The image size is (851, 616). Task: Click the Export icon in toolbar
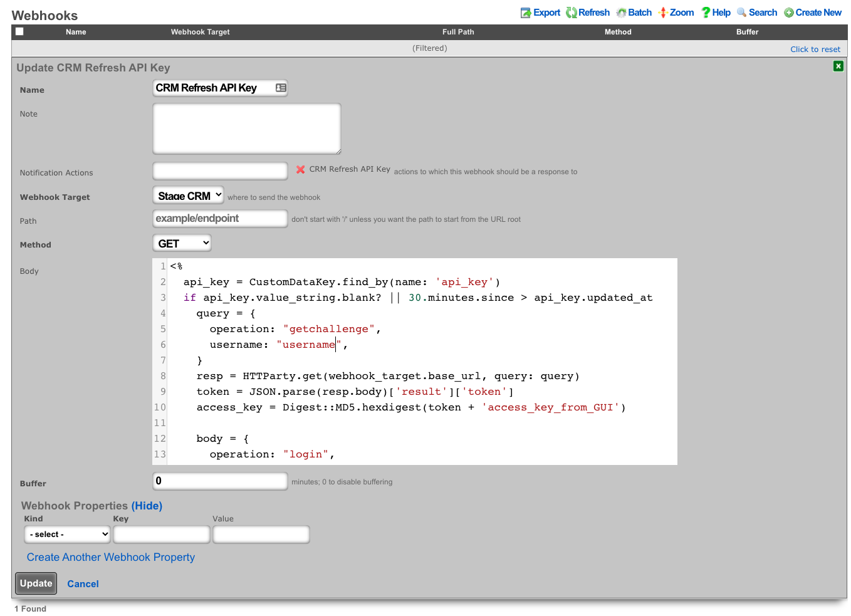pos(526,13)
